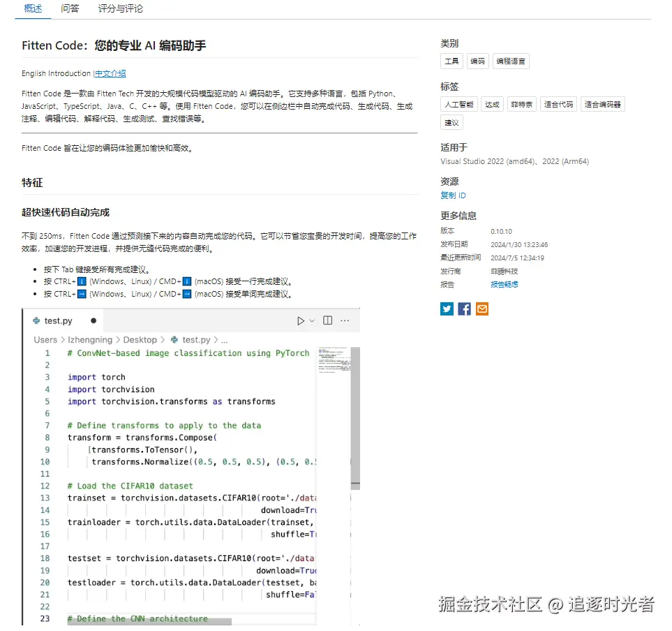This screenshot has width=672, height=631.
Task: Open the 中文介绍 link
Action: 110,73
